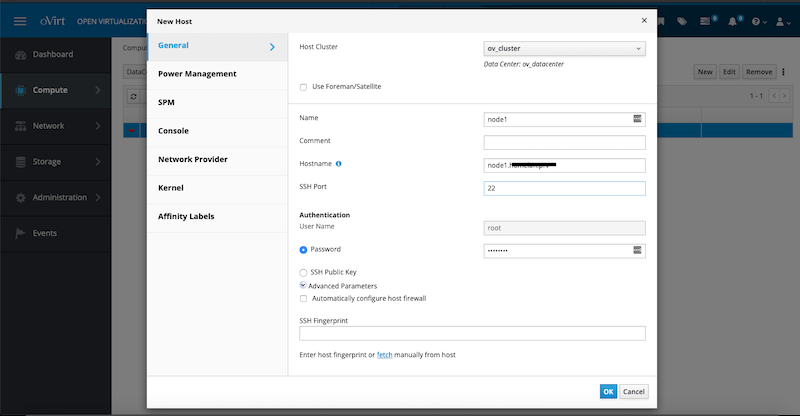This screenshot has height=416, width=800.
Task: Expand the Network sidebar menu
Action: pos(55,126)
